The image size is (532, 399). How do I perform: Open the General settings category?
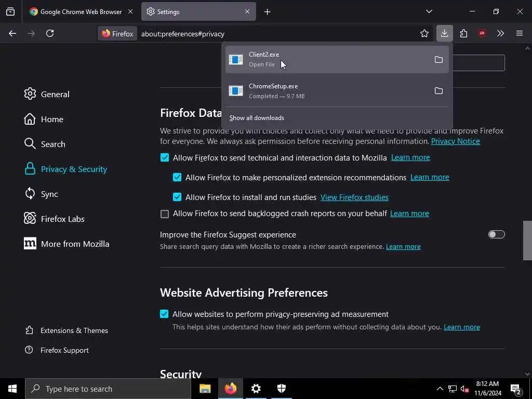(47, 94)
